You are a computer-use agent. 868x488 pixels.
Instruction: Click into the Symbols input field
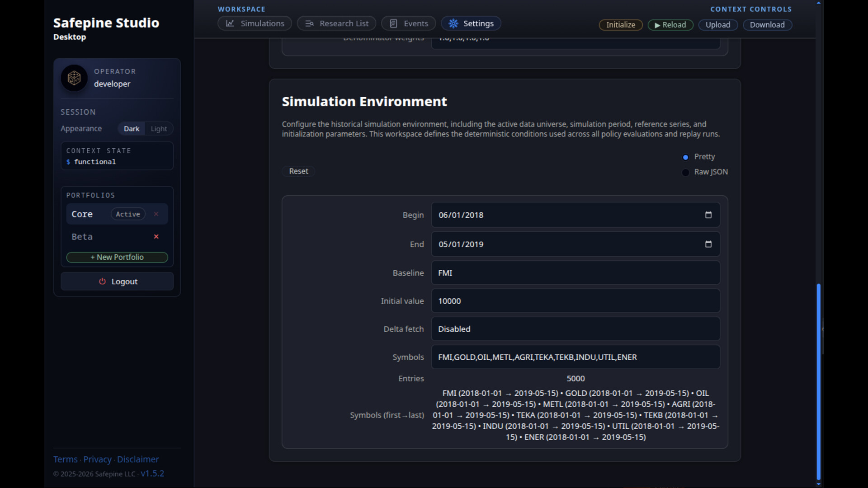pyautogui.click(x=576, y=357)
